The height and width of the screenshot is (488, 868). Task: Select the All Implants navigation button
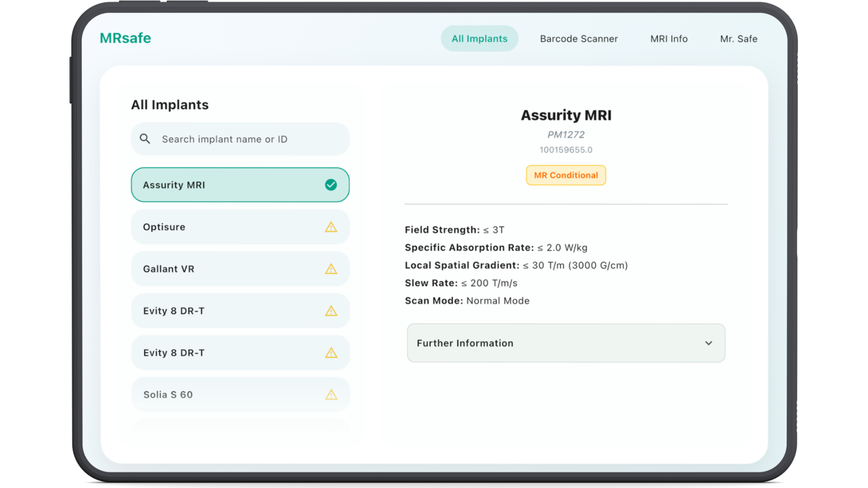click(479, 38)
